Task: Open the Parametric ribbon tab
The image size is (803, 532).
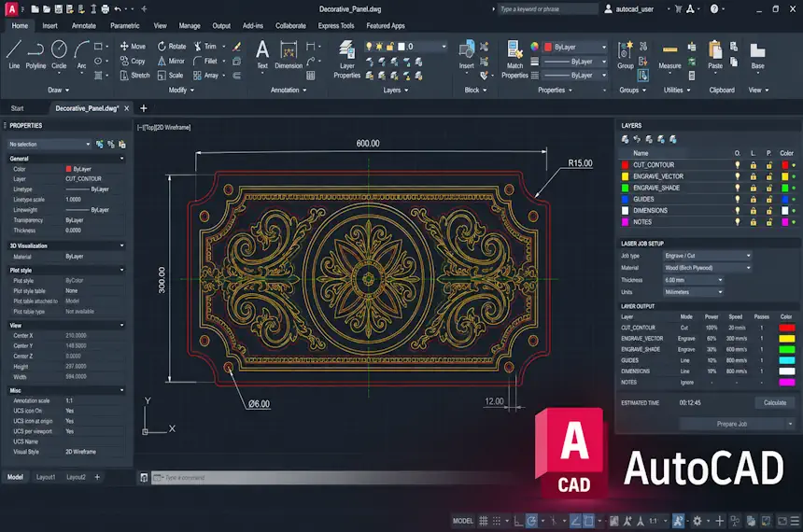Action: pos(124,25)
